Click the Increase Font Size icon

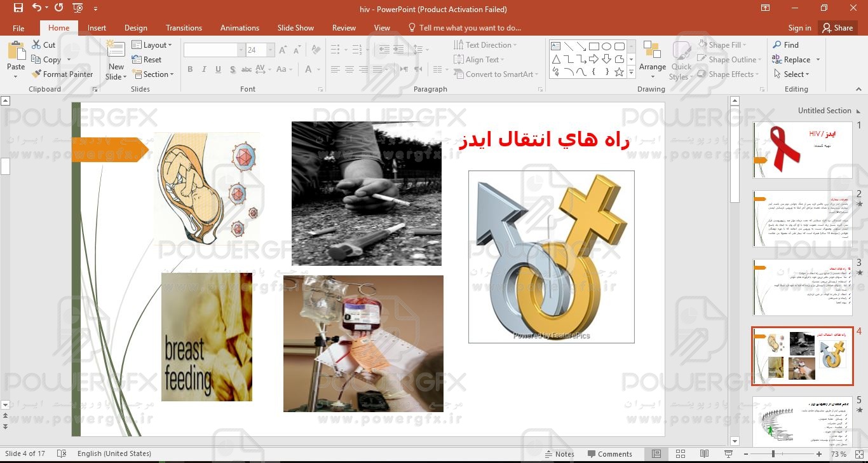(283, 50)
